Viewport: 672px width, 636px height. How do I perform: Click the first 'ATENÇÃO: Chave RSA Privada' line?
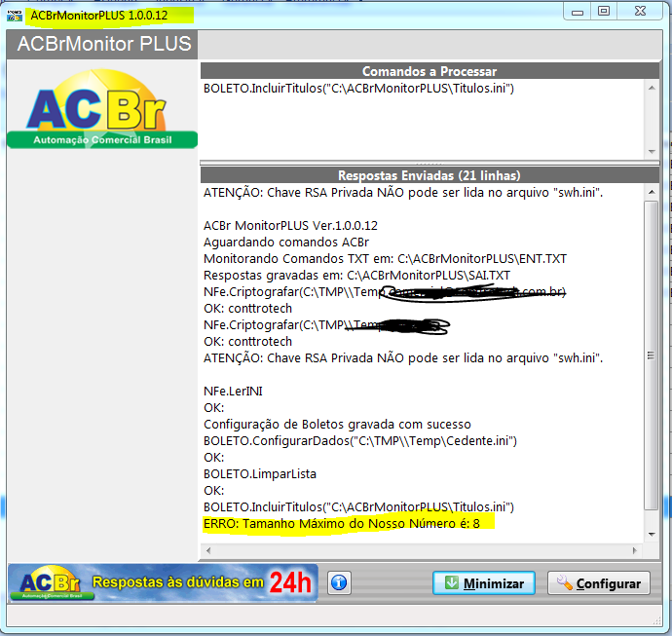403,193
